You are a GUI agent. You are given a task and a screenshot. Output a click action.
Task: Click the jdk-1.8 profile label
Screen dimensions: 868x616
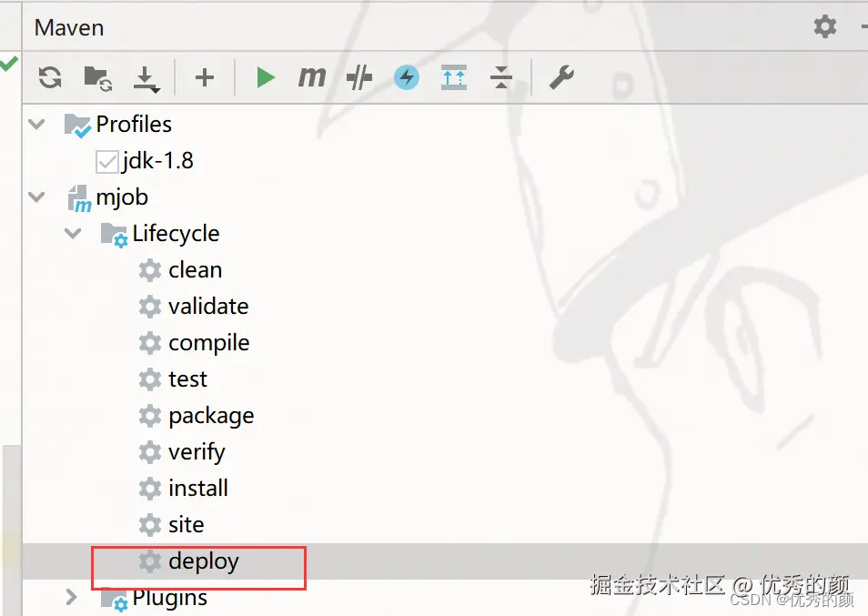pos(158,162)
